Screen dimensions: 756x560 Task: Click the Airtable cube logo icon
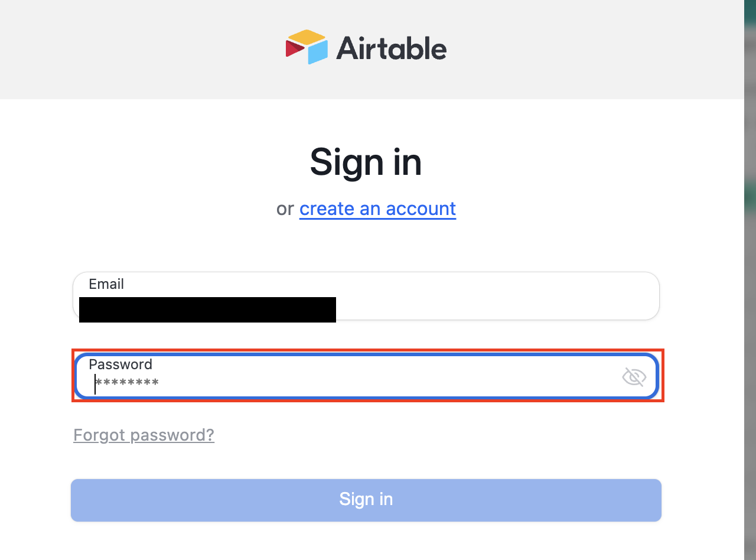(306, 47)
